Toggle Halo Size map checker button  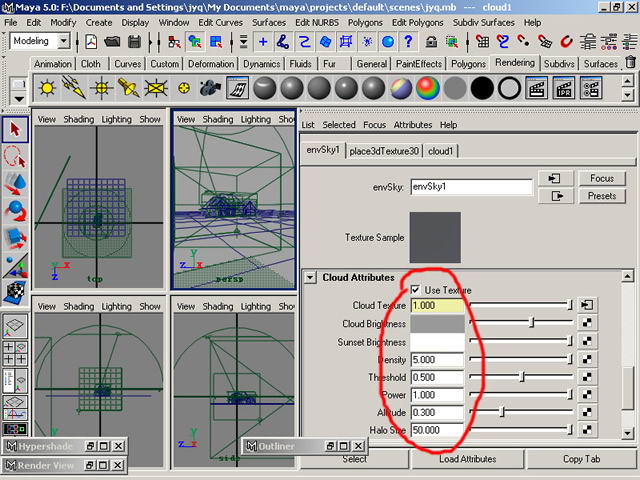pos(587,429)
